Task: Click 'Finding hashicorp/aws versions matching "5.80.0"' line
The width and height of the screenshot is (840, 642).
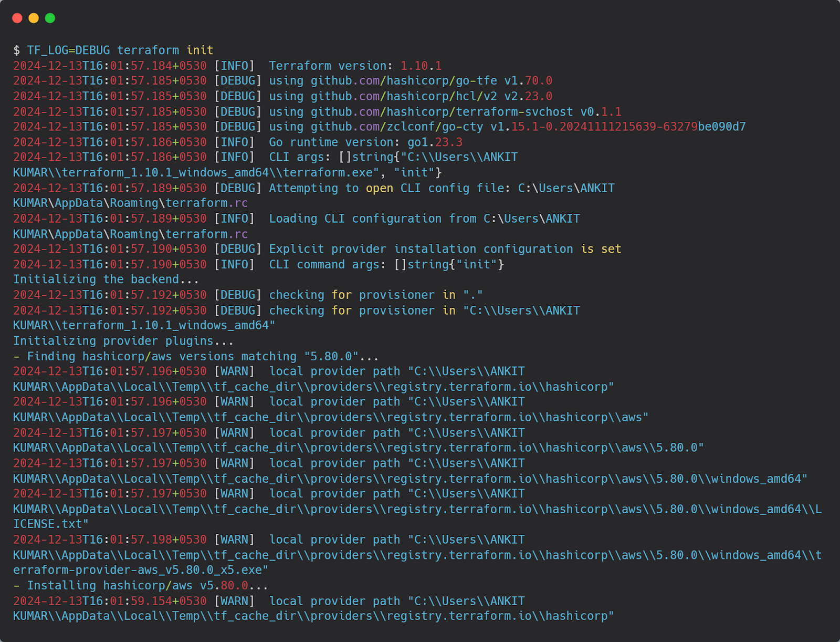Action: [x=196, y=357]
